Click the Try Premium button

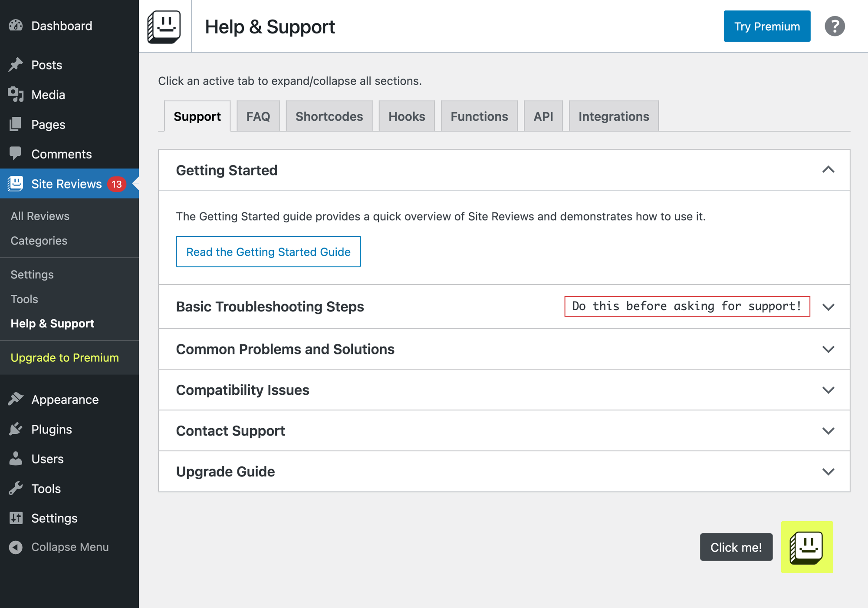[x=766, y=26]
